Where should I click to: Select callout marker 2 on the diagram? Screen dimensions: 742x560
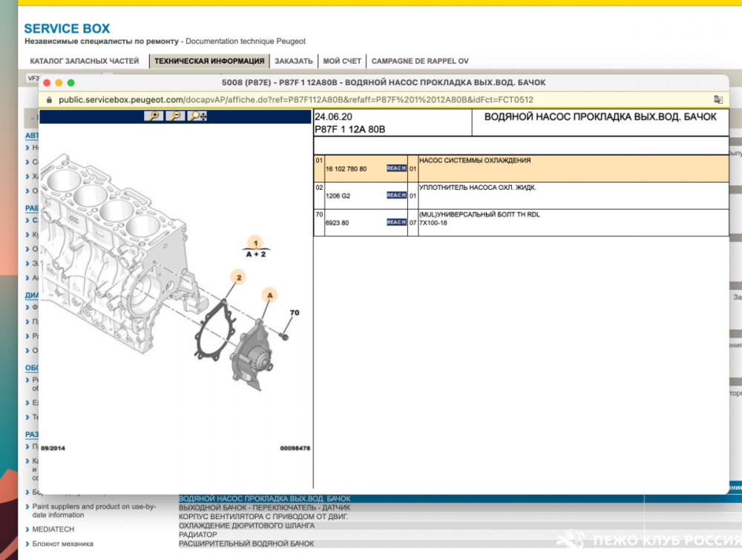tap(239, 277)
